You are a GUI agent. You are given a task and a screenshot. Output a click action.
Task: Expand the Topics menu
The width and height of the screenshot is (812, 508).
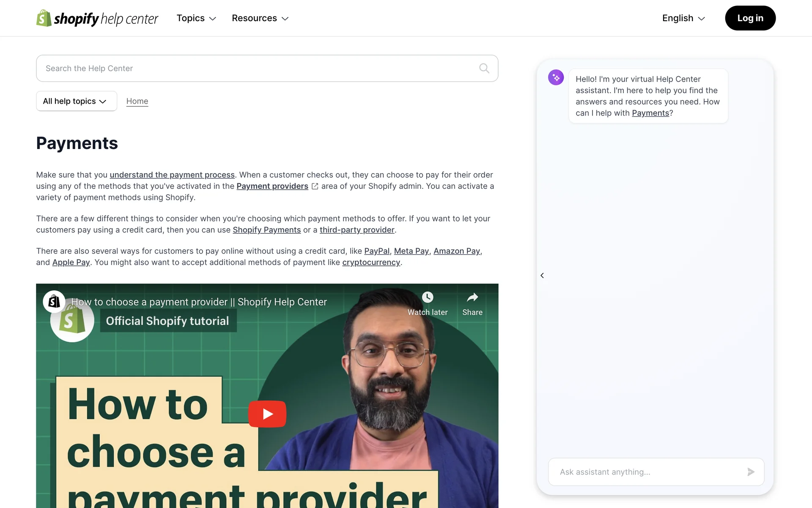tap(196, 18)
